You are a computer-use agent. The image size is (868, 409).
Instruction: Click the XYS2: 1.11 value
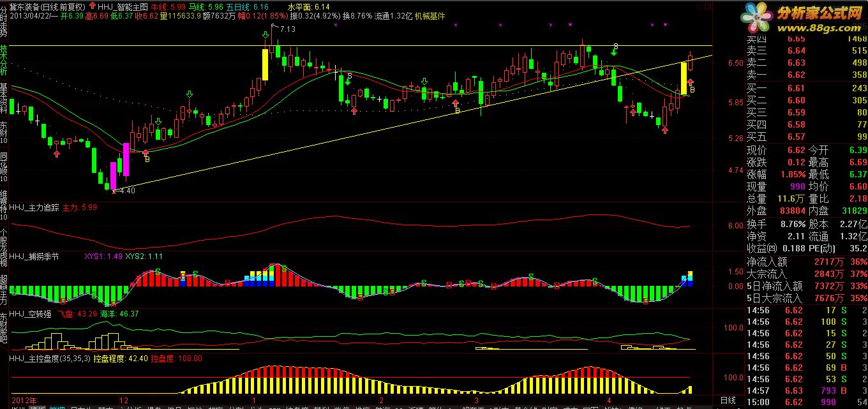pos(144,256)
